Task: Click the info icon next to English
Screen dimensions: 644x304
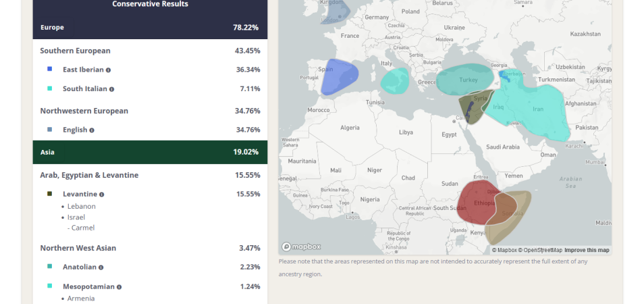Action: (x=92, y=130)
